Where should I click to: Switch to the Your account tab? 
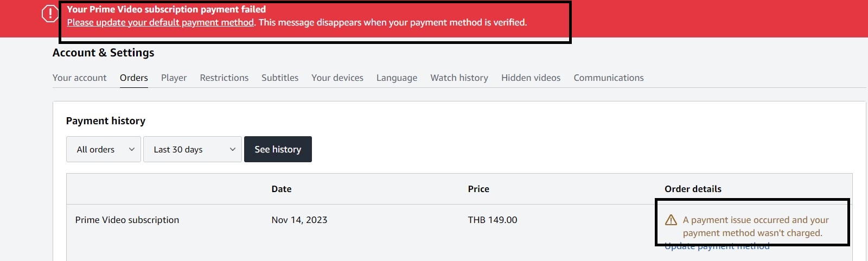(79, 78)
